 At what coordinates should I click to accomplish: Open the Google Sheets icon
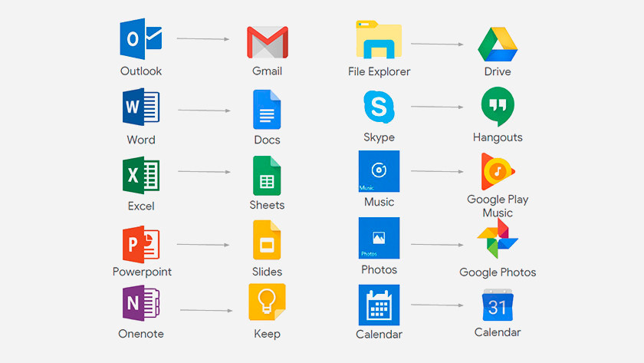267,176
